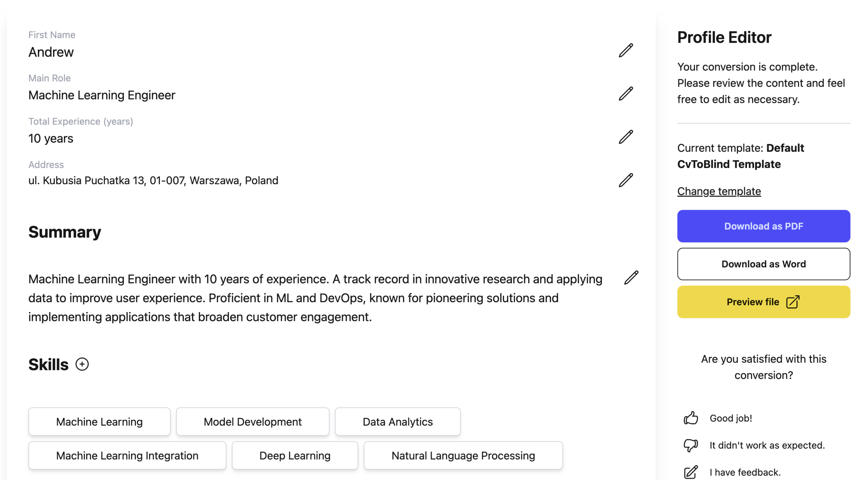
Task: Click Machine Learning Integration skill tag
Action: point(127,455)
